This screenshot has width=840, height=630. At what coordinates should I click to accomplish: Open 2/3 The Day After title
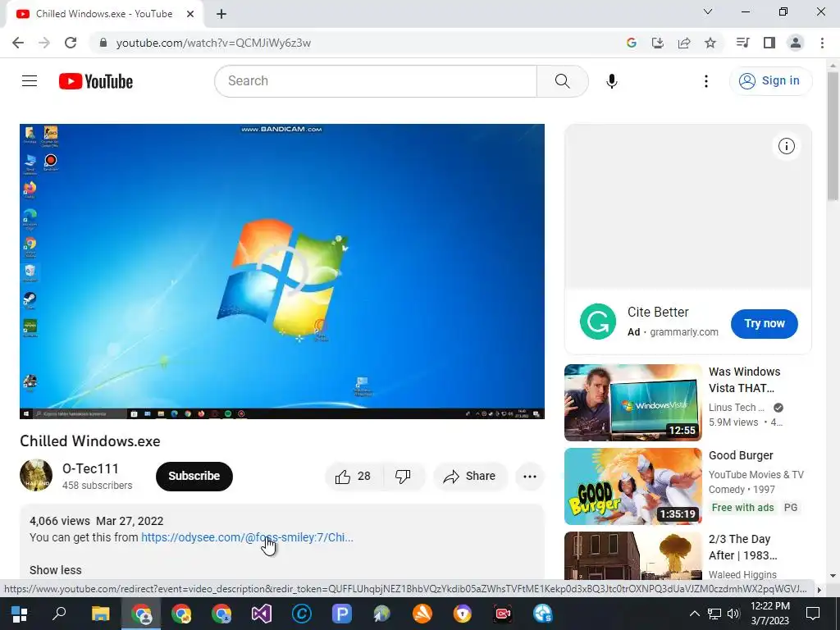[x=743, y=547]
